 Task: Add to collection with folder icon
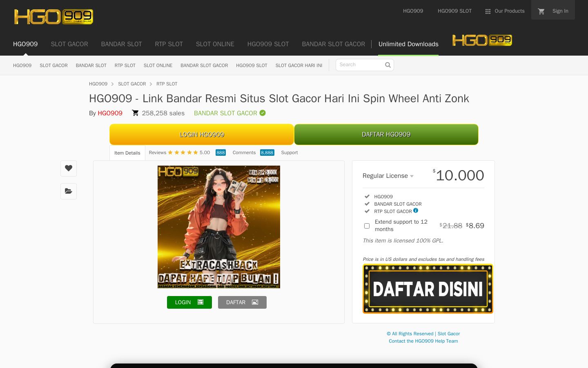(x=69, y=191)
